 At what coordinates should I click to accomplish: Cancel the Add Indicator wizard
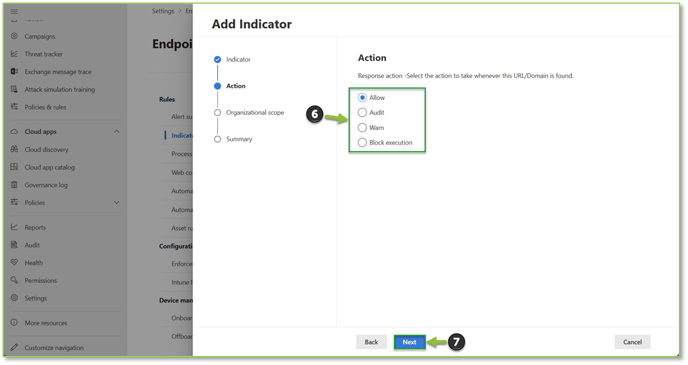[632, 342]
